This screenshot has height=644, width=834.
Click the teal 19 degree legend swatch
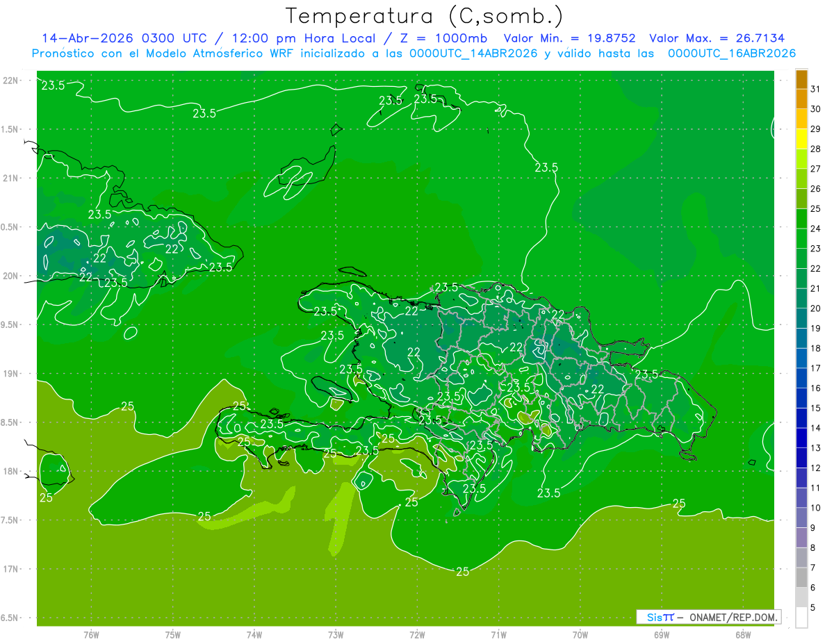coord(801,318)
